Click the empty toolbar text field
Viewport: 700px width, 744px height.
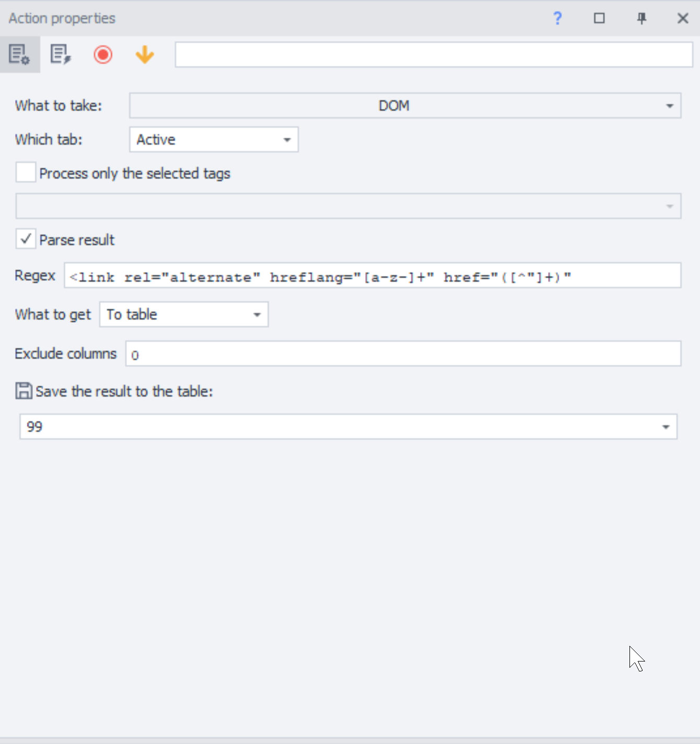pos(434,54)
